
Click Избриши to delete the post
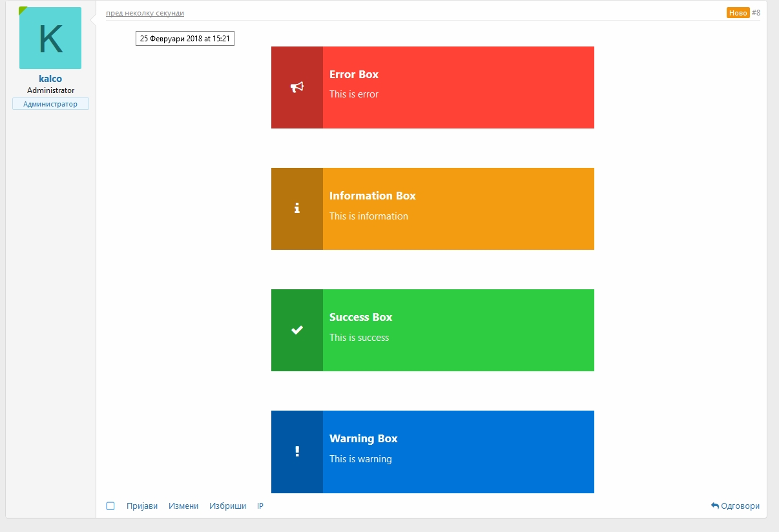tap(227, 506)
